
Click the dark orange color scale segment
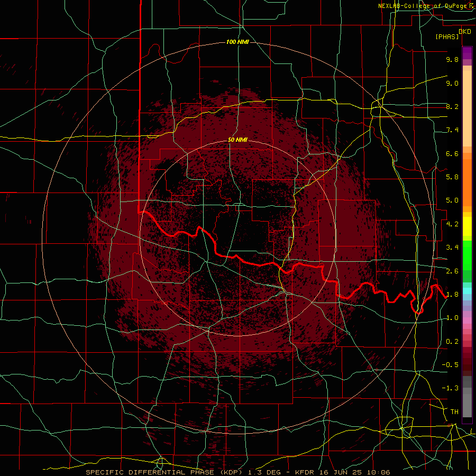coord(467,183)
